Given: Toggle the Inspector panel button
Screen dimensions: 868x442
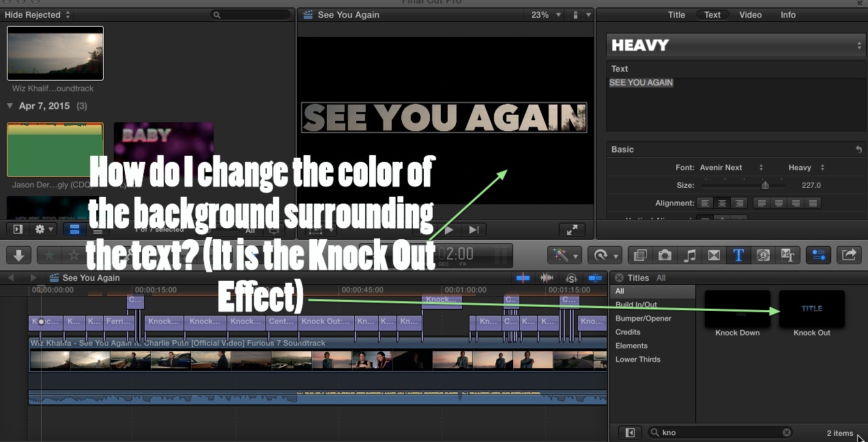Looking at the screenshot, I should click(818, 255).
